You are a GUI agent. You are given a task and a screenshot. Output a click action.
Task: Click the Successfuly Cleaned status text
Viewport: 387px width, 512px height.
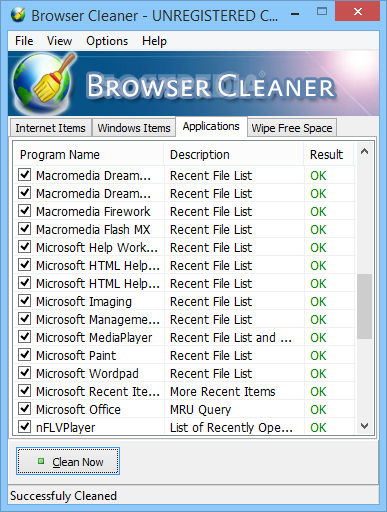[x=63, y=496]
